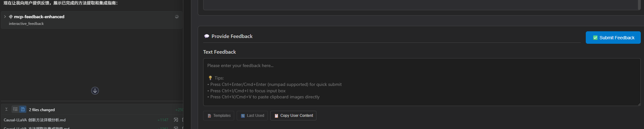Click Copy User Content
Viewport: 644px width, 129px height.
tap(293, 116)
